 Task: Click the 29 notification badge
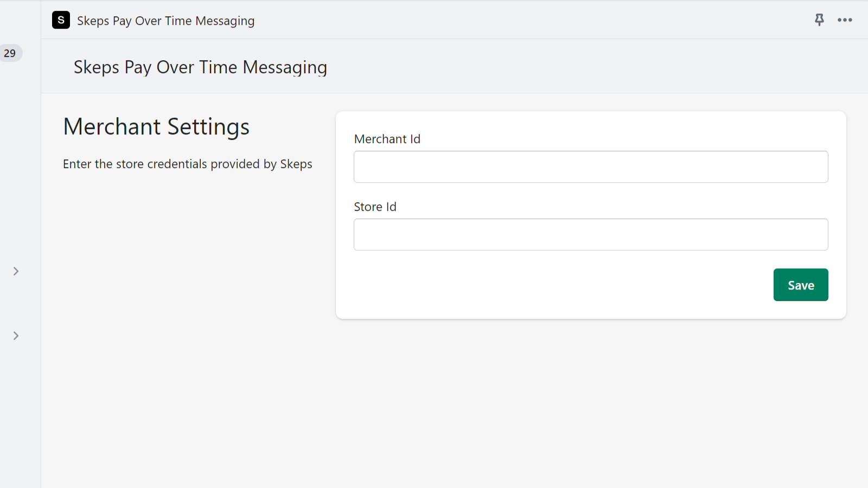pyautogui.click(x=9, y=53)
